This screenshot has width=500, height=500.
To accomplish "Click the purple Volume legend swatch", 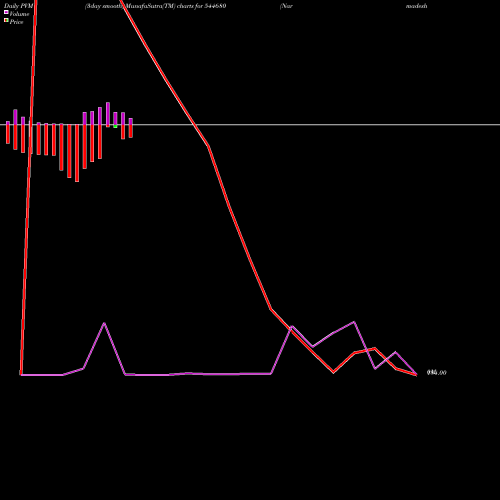I will click(x=6, y=12).
